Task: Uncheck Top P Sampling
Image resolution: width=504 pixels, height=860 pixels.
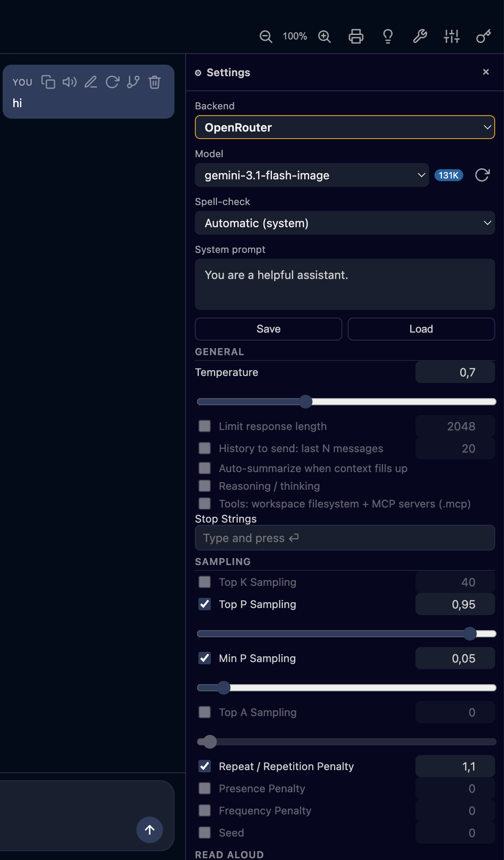Action: click(x=205, y=604)
